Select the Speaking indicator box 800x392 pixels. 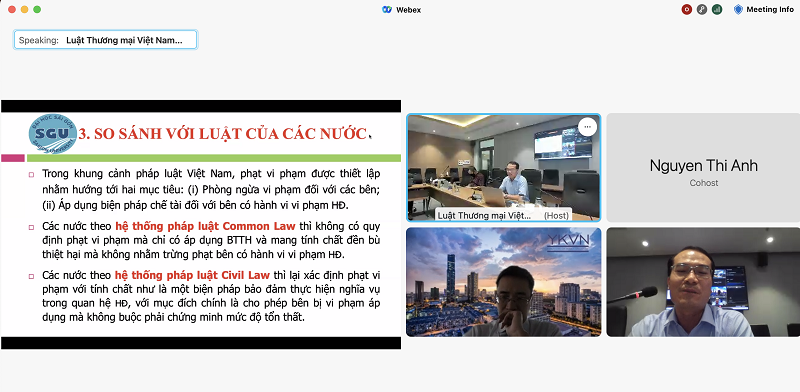tap(105, 40)
